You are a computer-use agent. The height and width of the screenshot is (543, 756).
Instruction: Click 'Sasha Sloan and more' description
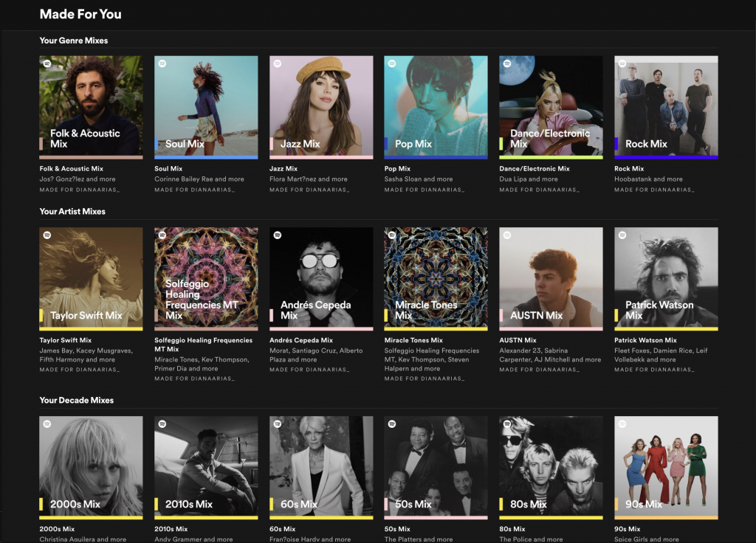point(419,179)
